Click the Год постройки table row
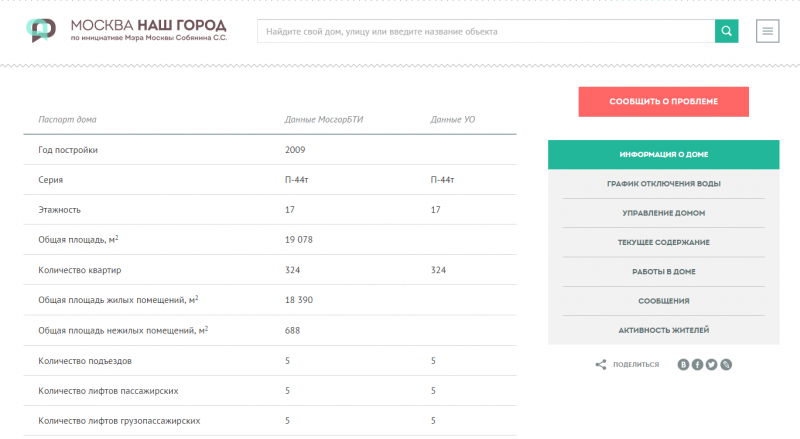The height and width of the screenshot is (439, 800). click(270, 150)
